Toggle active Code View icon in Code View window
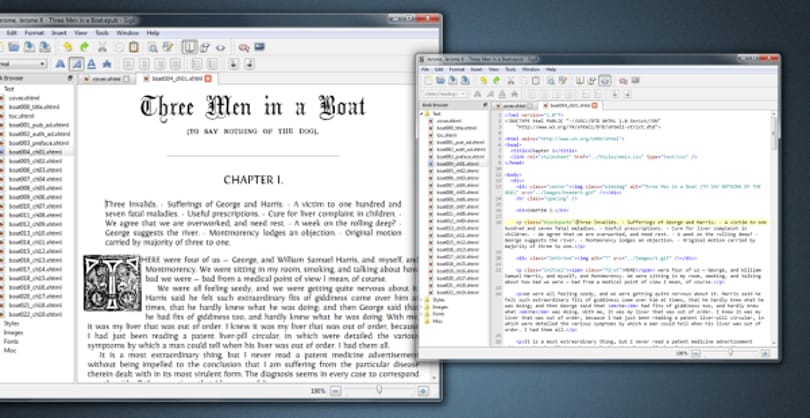 click(605, 81)
